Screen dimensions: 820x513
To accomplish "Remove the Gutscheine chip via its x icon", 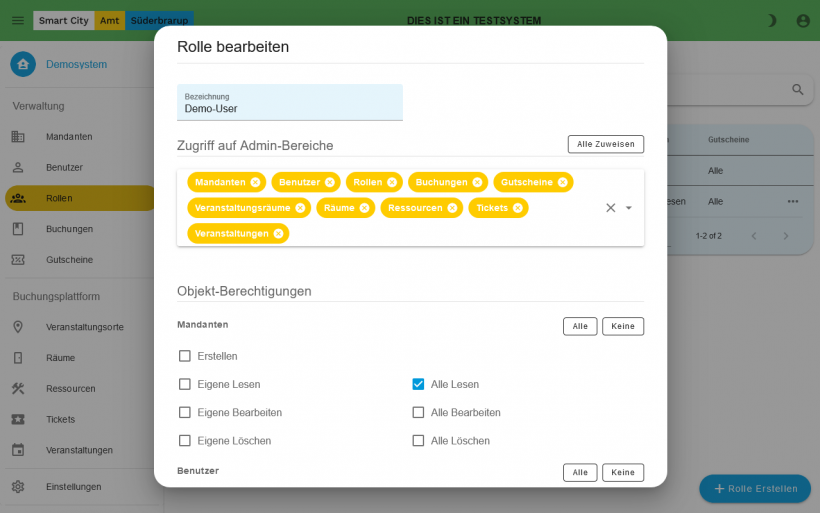I will (x=563, y=182).
